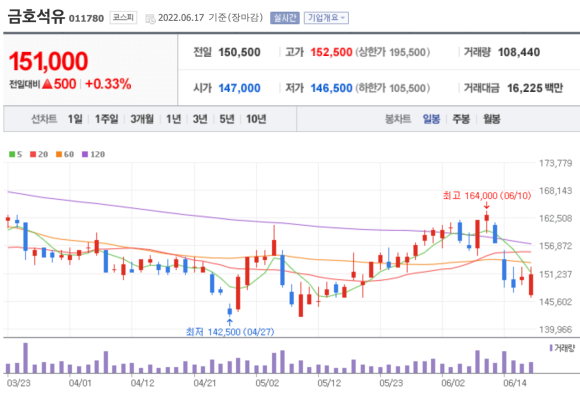Click the 173,779 price axis label

[x=556, y=163]
